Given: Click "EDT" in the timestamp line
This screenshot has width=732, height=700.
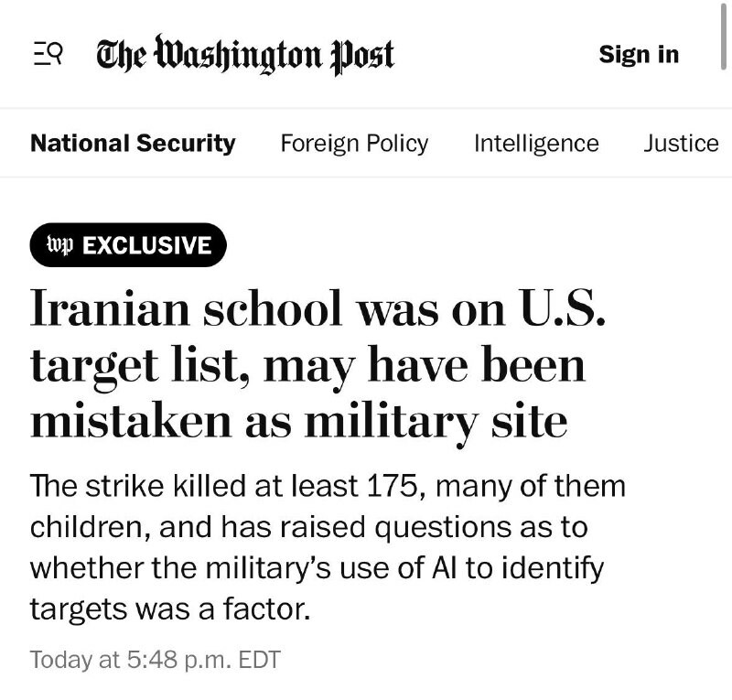Looking at the screenshot, I should click(x=259, y=659).
